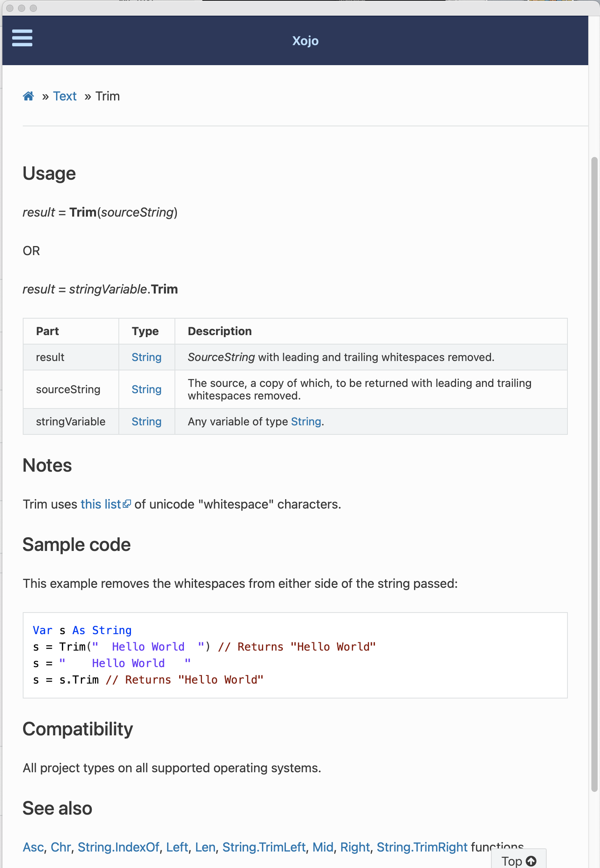Click the Part column header

click(x=71, y=331)
